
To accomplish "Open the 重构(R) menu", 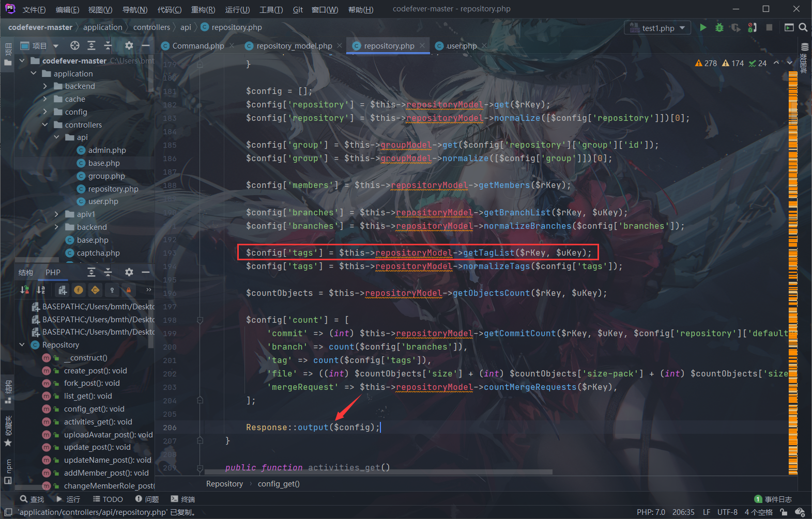I will [x=203, y=10].
